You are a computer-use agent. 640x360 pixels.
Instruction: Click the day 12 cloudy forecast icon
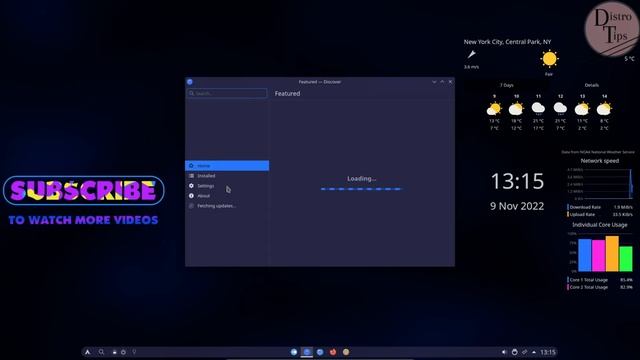(560, 108)
